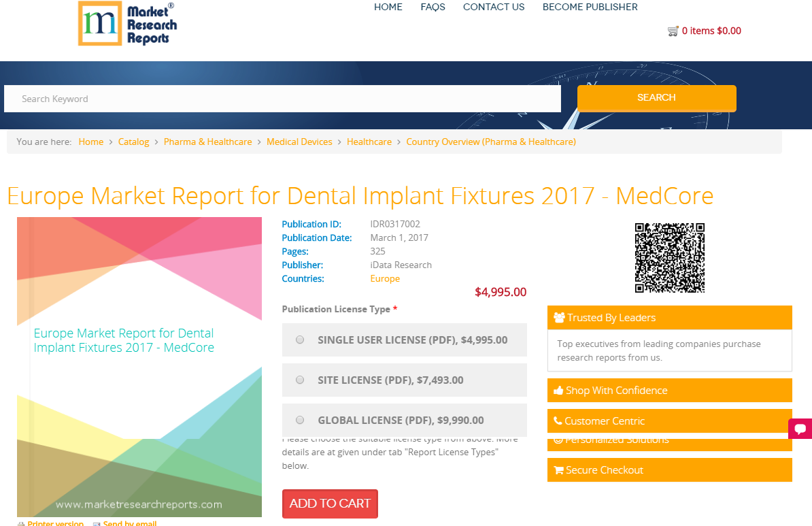Image resolution: width=812 pixels, height=526 pixels.
Task: Click the QR code image
Action: pos(670,258)
